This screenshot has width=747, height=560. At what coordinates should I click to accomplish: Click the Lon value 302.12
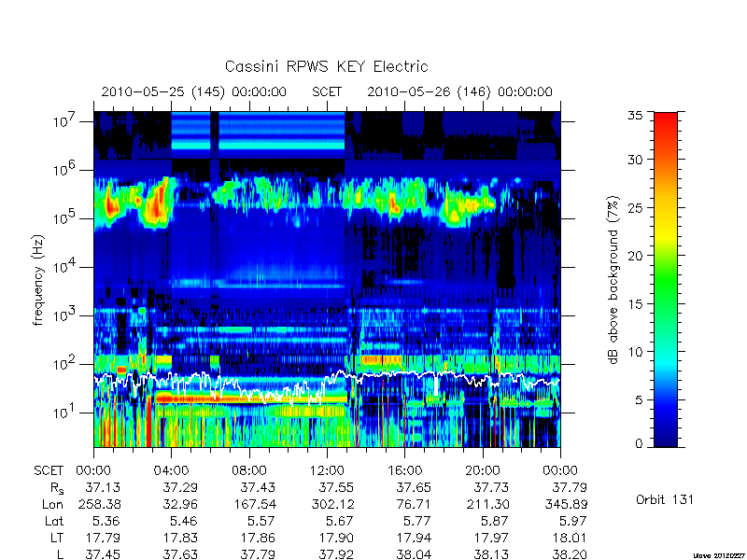click(331, 504)
